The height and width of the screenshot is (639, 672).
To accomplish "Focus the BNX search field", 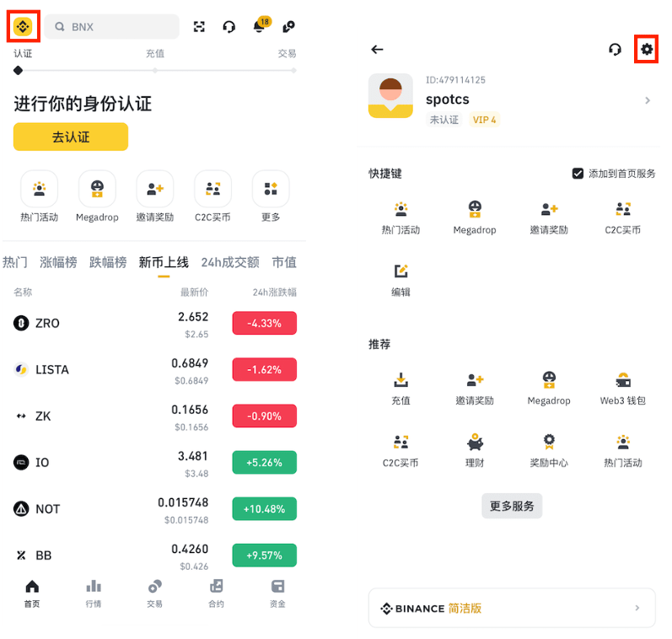I will (x=111, y=27).
